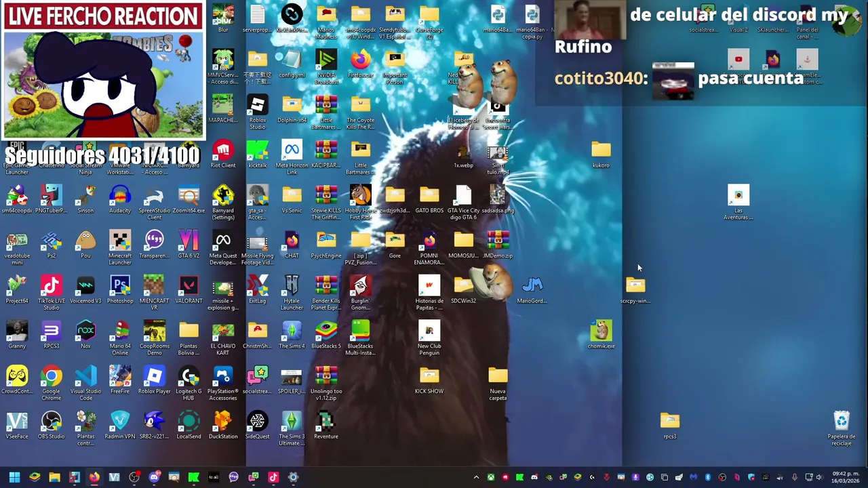Show hidden system tray icons
The width and height of the screenshot is (868, 488).
point(476,477)
